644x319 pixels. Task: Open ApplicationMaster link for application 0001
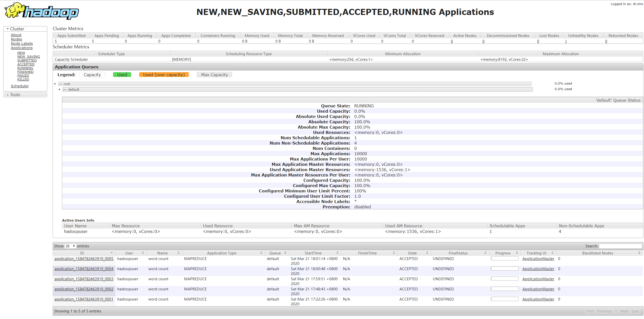538,299
